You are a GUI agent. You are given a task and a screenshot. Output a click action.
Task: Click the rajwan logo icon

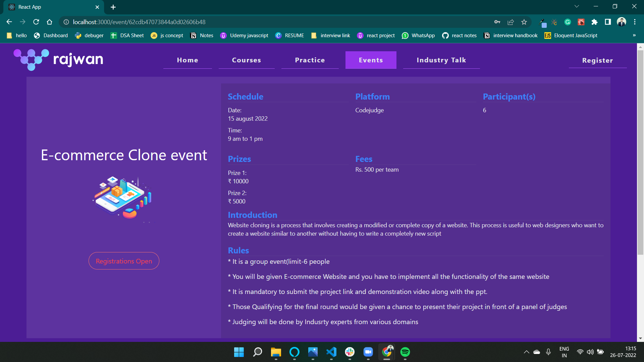(31, 60)
